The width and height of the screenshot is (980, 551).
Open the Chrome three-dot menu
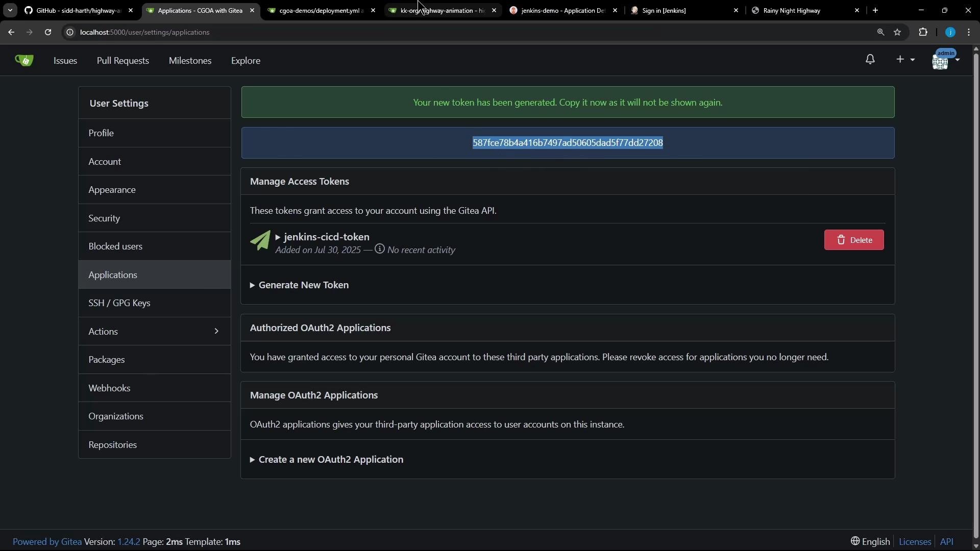969,32
